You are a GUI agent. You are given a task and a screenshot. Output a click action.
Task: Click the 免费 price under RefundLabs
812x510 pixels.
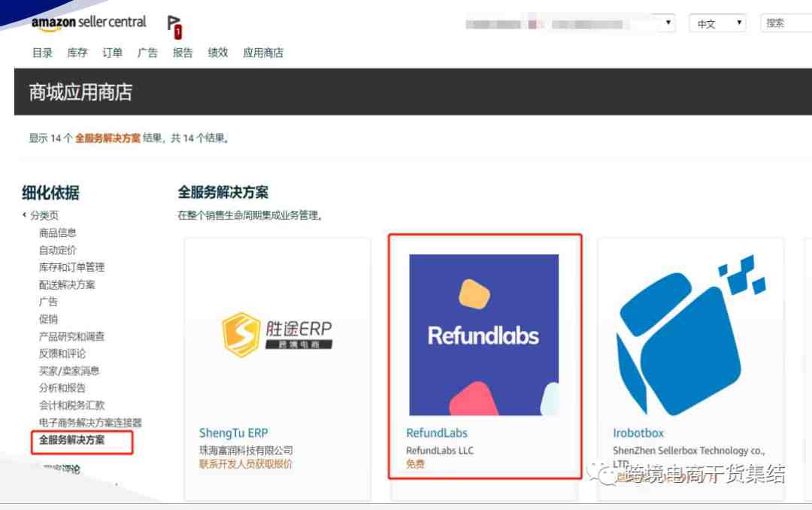coord(415,464)
